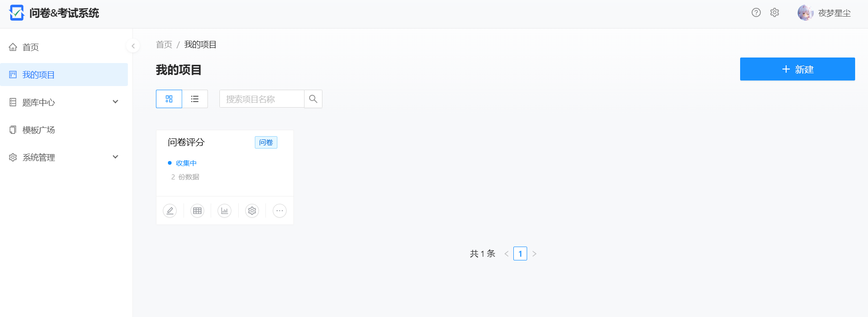The height and width of the screenshot is (317, 868).
Task: Open the more options ellipsis on the card
Action: coord(280,211)
